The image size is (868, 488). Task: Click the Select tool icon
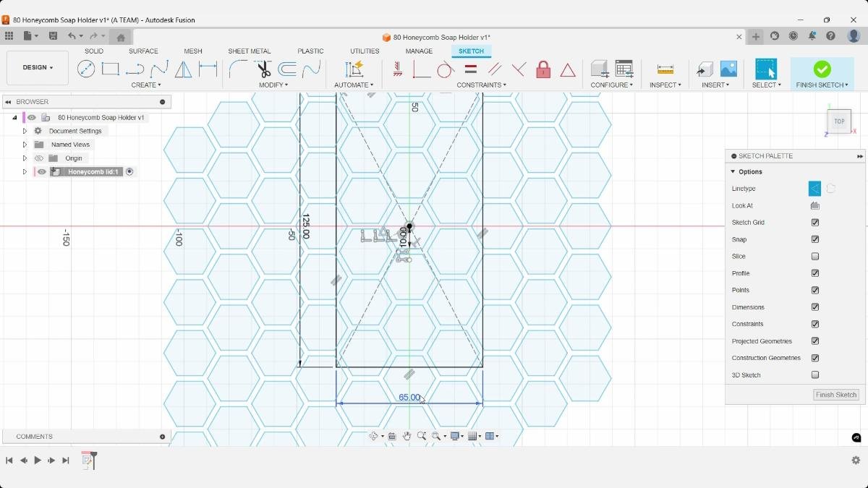coord(766,69)
